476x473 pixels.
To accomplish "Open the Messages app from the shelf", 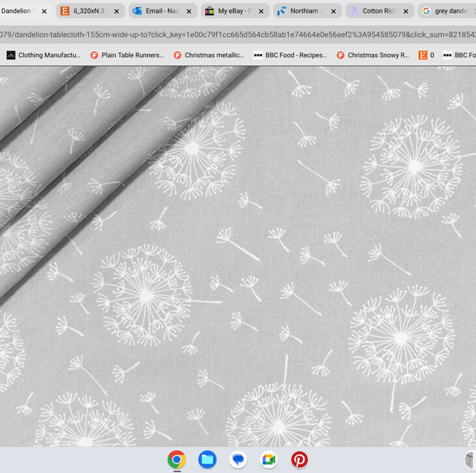I will pos(238,460).
